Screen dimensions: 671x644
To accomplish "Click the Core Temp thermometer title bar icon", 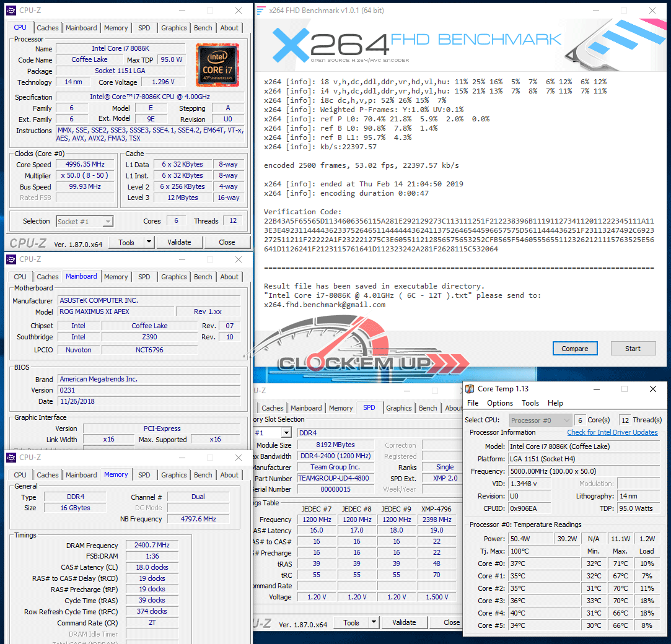I will click(470, 389).
